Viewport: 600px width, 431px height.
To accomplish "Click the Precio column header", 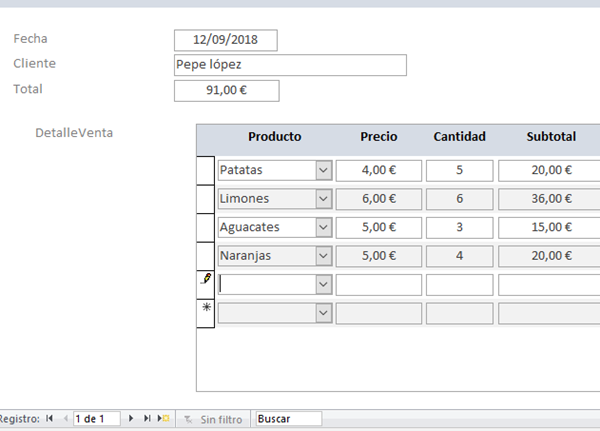I will point(379,137).
